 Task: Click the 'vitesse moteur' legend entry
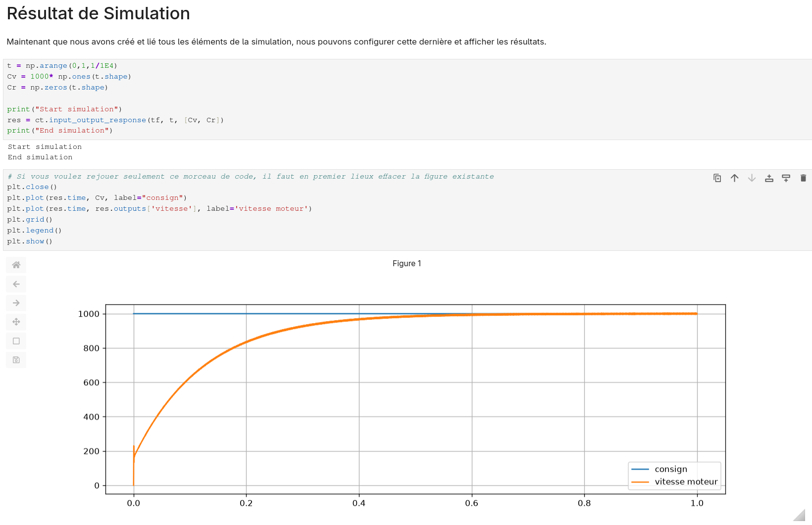(674, 481)
